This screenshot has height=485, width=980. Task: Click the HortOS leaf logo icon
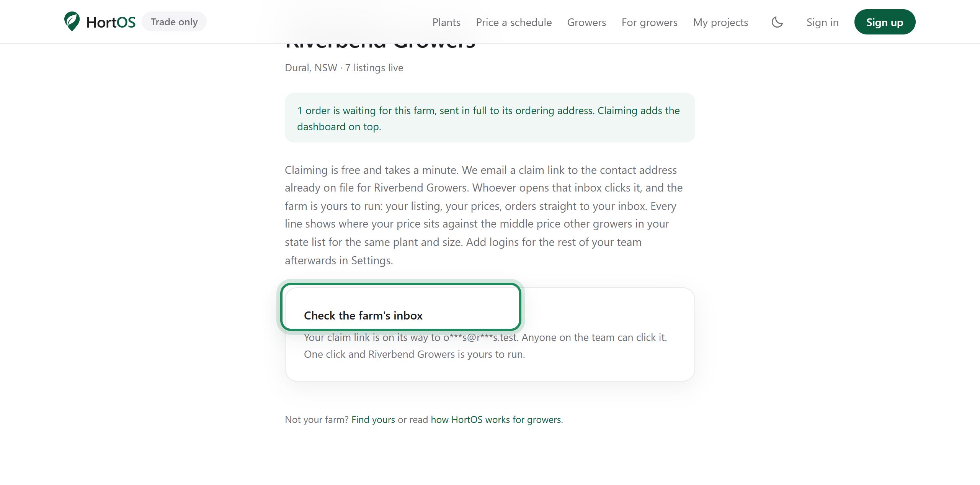point(72,21)
